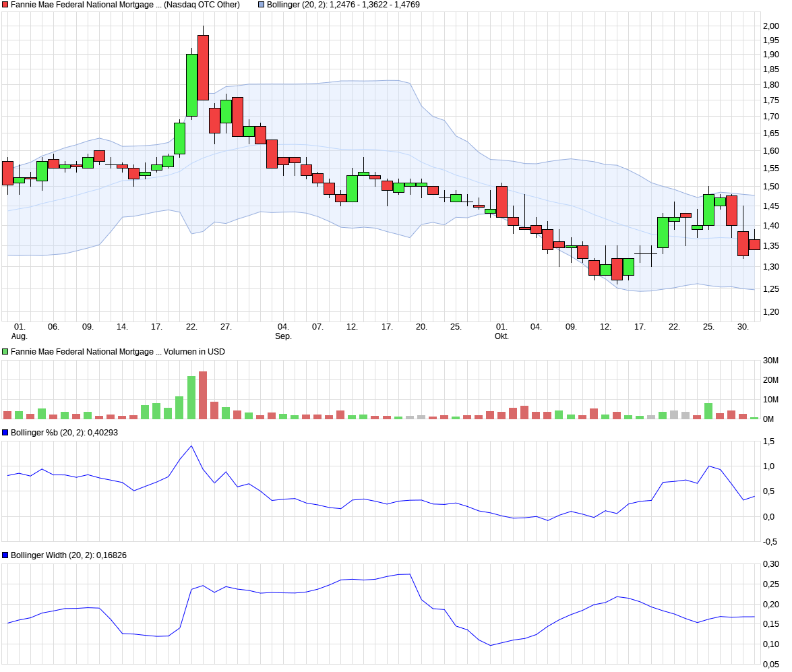792x672 pixels.
Task: Click the 30M volume axis label
Action: point(771,360)
